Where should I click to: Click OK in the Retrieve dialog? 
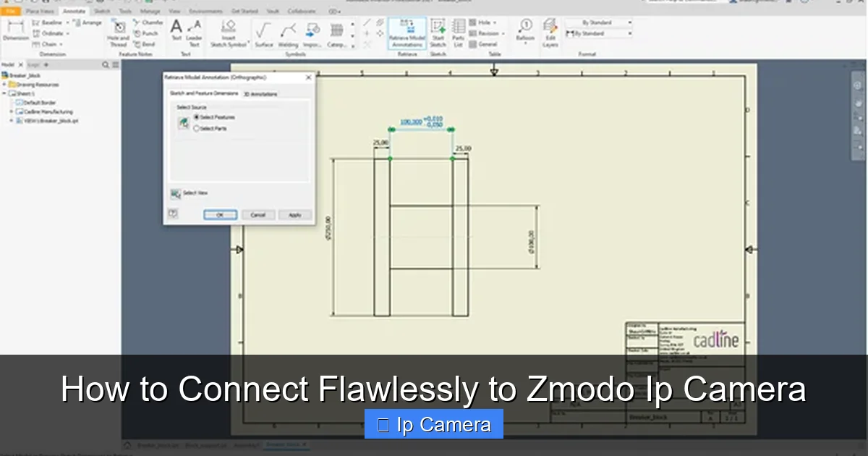coord(220,215)
